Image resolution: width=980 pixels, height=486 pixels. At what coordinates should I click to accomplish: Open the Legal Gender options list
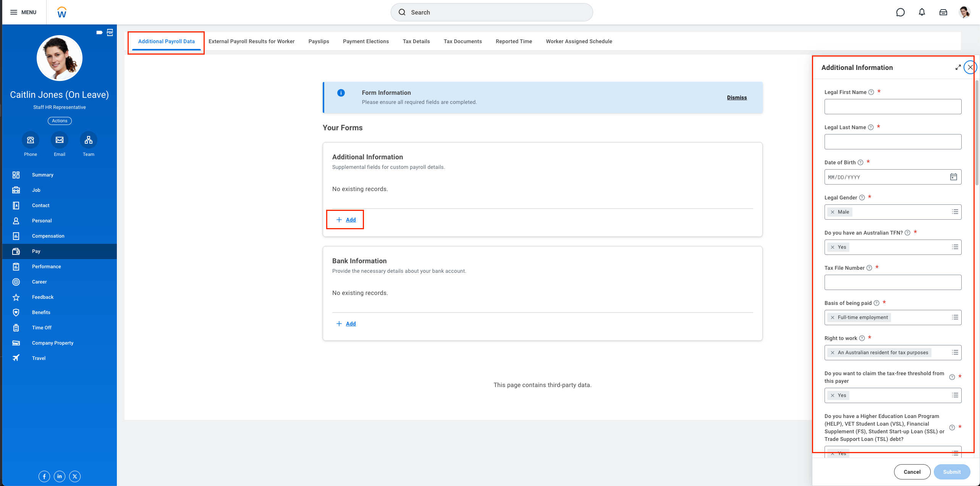(955, 212)
